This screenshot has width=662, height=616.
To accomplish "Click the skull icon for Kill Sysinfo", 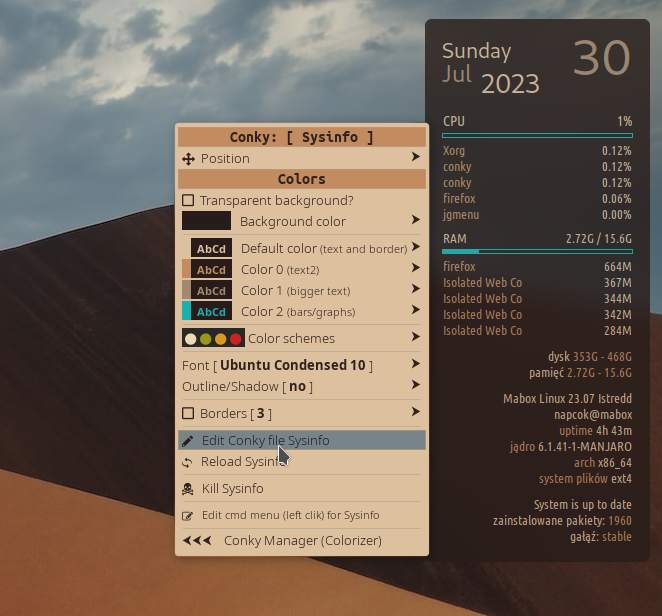I will point(188,489).
